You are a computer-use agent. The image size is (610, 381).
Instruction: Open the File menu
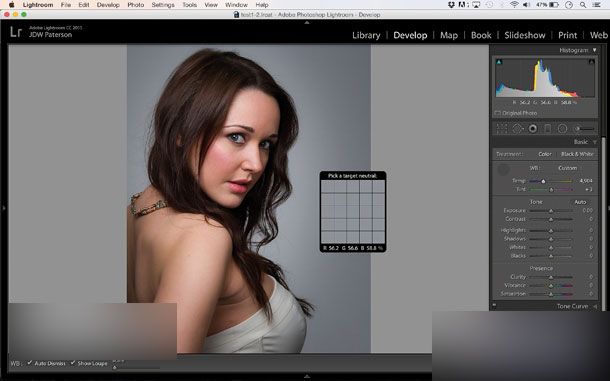[66, 5]
